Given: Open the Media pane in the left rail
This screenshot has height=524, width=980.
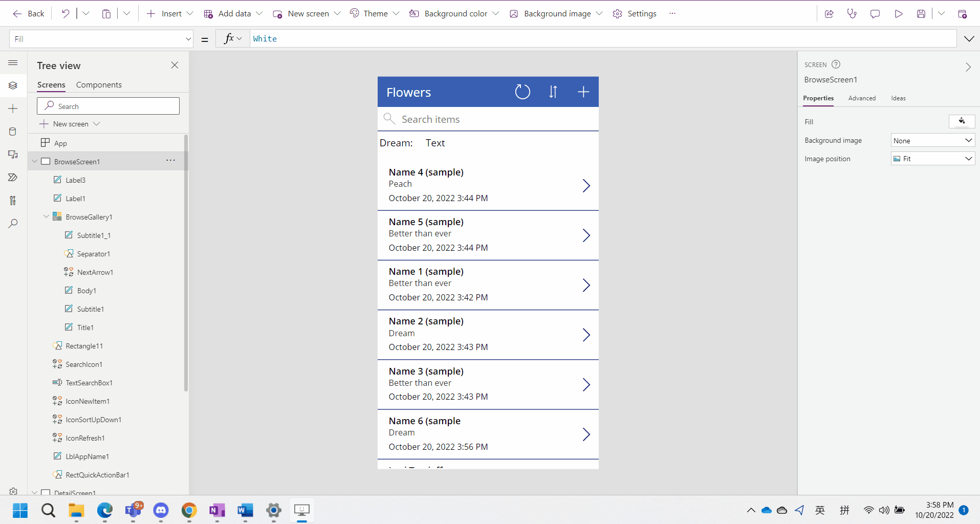Looking at the screenshot, I should coord(13,155).
